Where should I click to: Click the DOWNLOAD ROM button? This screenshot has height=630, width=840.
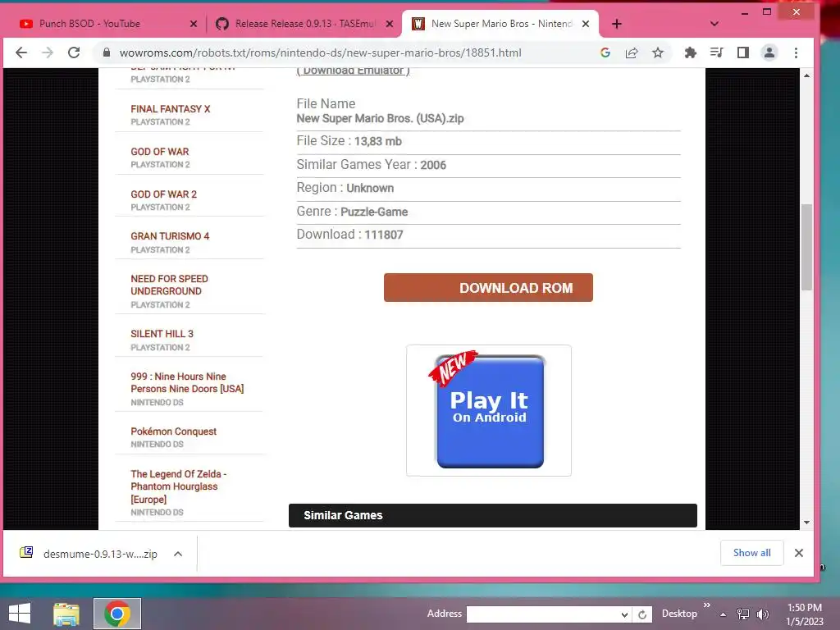(x=488, y=288)
